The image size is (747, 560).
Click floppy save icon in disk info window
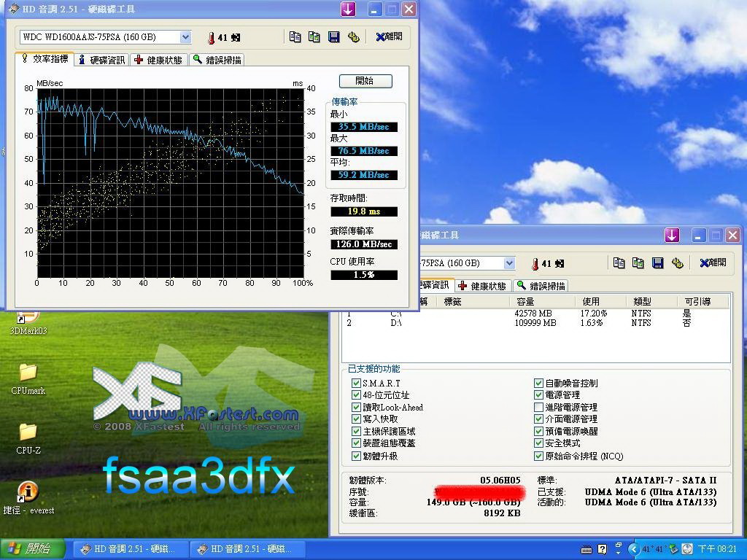[657, 263]
